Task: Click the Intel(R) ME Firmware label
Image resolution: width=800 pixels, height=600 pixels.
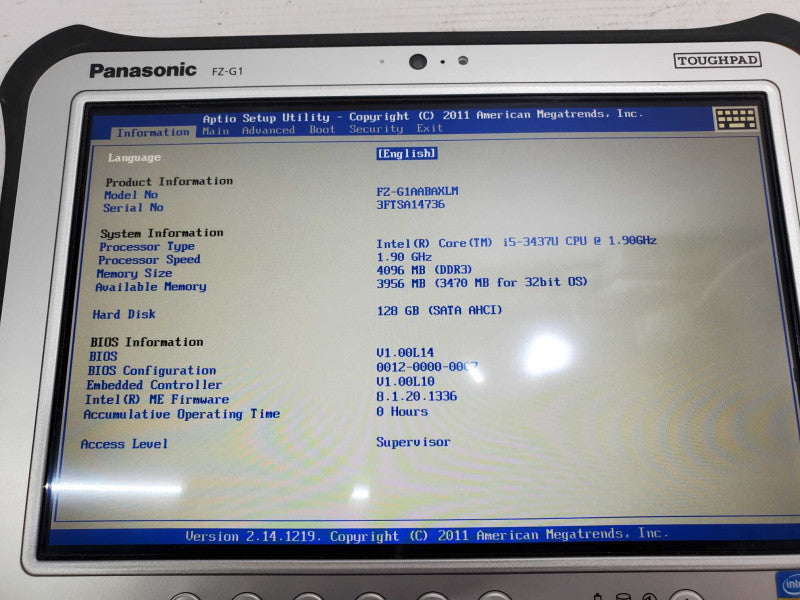Action: coord(157,399)
